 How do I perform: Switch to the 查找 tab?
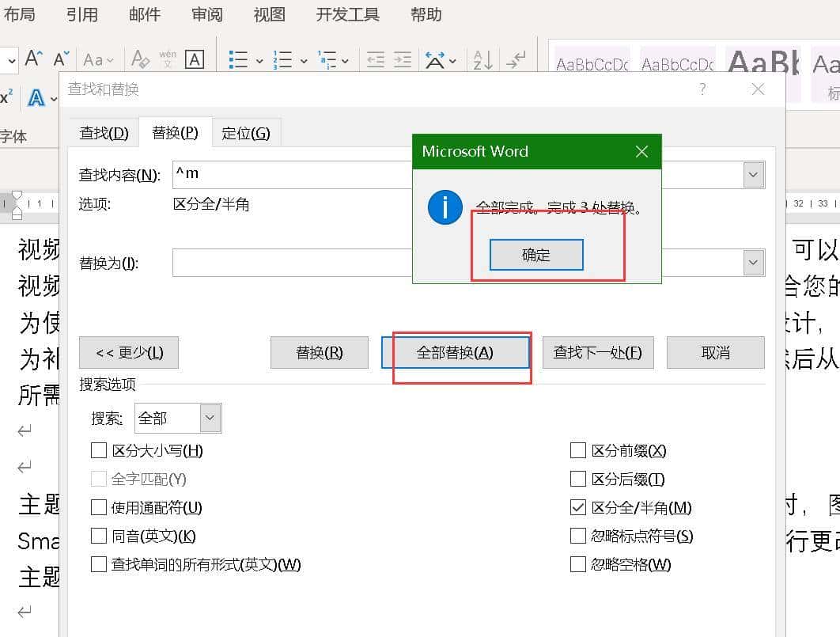pos(103,132)
